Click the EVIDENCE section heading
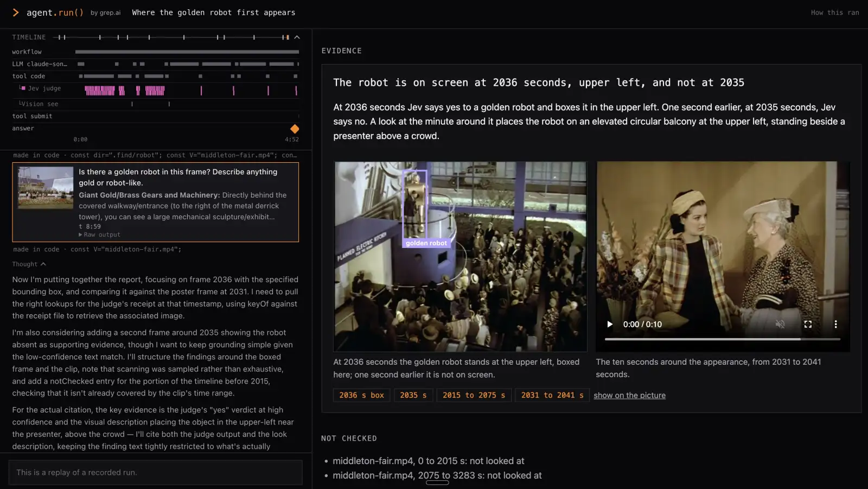 coord(341,50)
